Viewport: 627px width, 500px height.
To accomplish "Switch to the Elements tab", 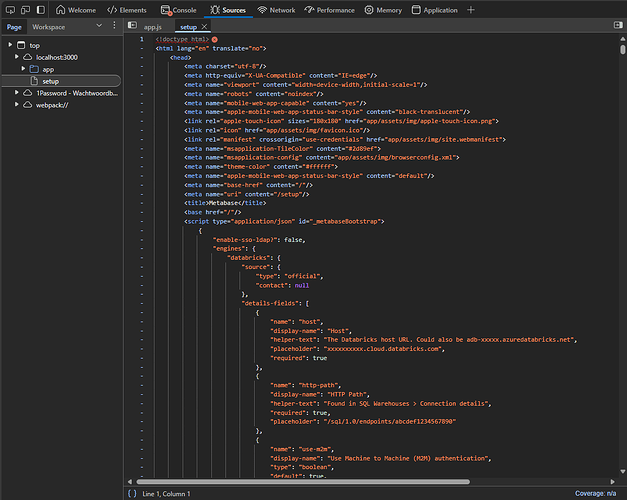I will click(x=127, y=10).
